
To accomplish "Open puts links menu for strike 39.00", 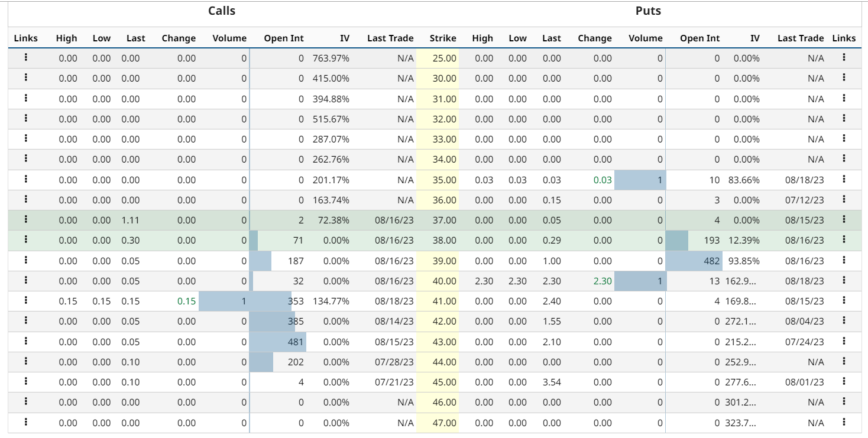I will 844,259.
